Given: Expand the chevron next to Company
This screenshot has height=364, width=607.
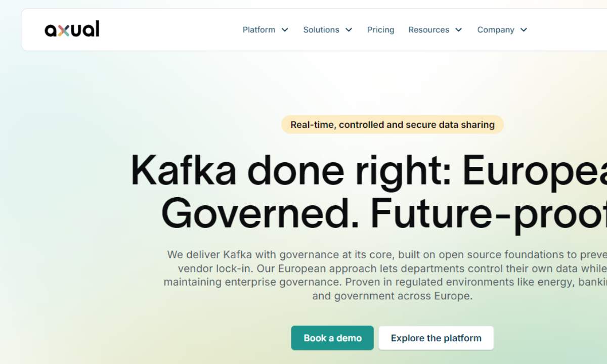Looking at the screenshot, I should (x=524, y=30).
